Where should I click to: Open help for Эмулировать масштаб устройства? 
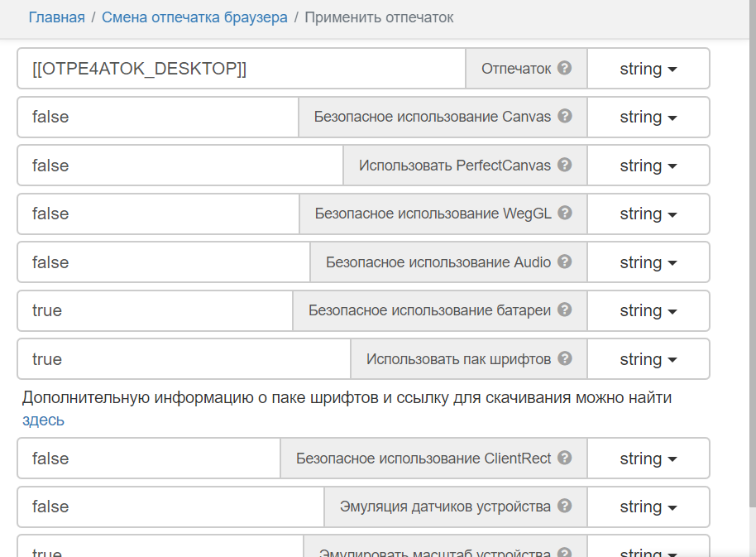coord(566,550)
